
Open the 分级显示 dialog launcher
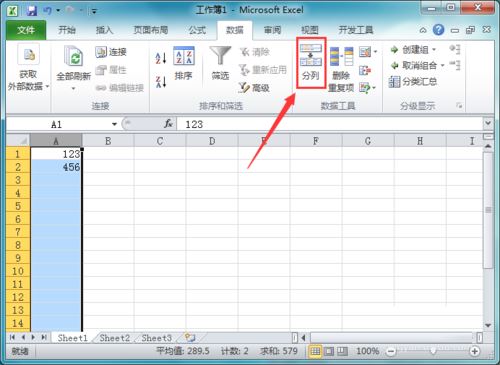point(459,106)
